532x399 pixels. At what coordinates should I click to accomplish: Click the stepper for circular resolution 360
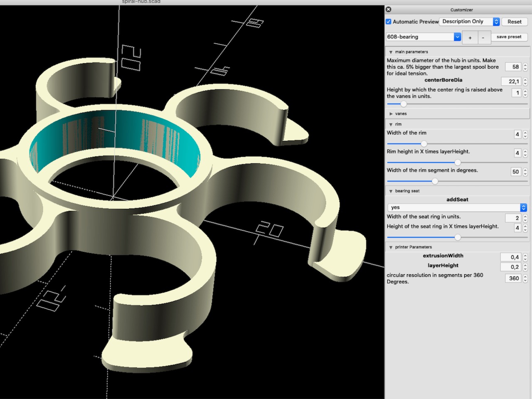[525, 278]
